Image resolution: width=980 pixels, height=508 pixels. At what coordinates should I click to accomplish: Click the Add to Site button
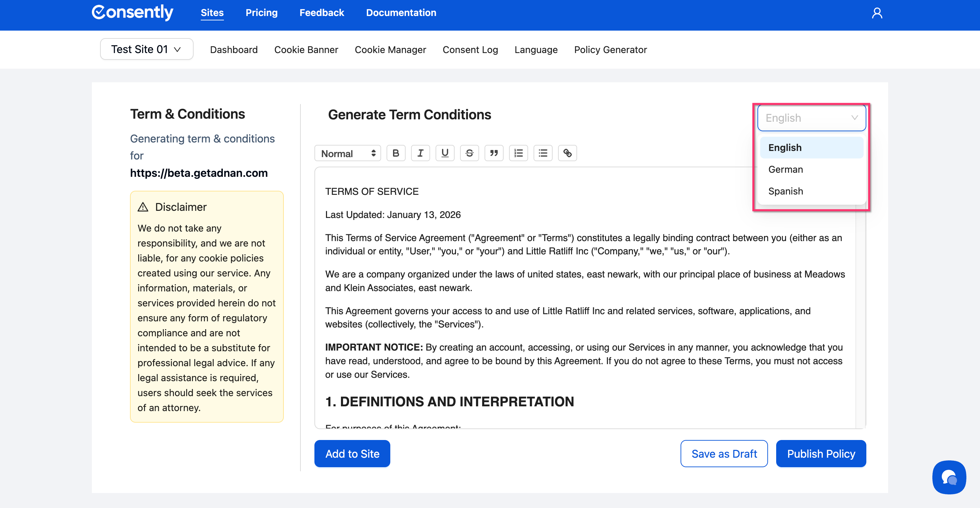click(x=352, y=454)
